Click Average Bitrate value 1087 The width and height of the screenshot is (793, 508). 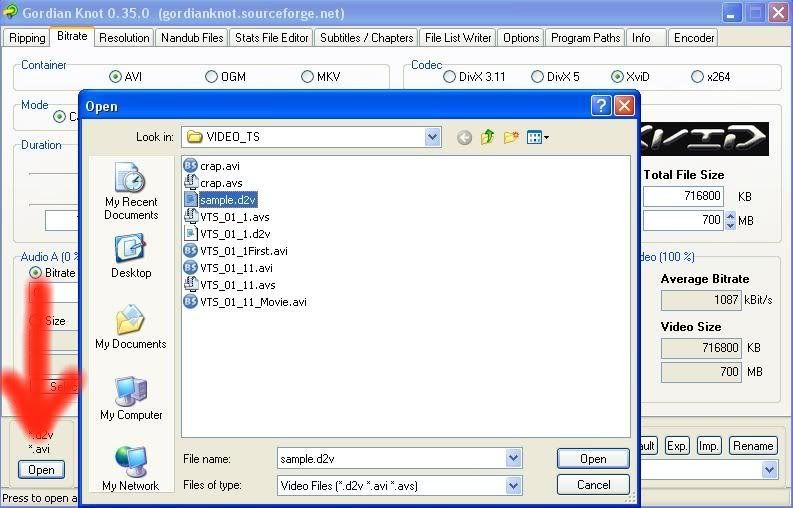point(701,300)
